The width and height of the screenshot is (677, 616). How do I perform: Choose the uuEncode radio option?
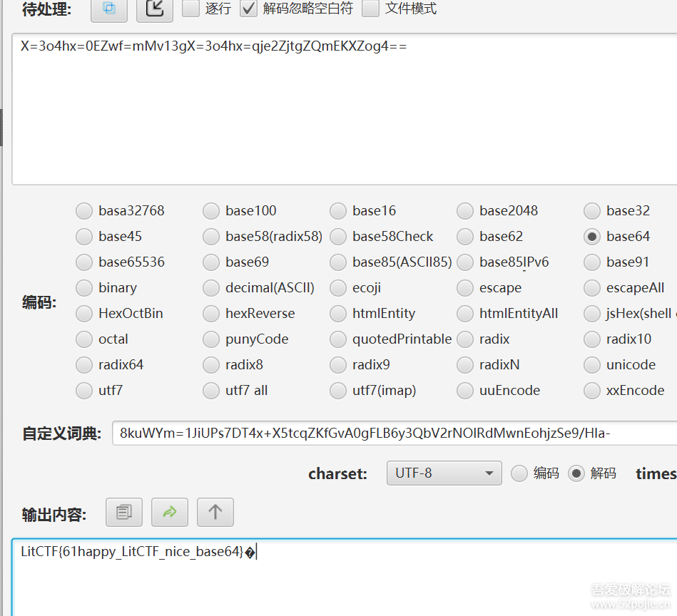pyautogui.click(x=465, y=391)
